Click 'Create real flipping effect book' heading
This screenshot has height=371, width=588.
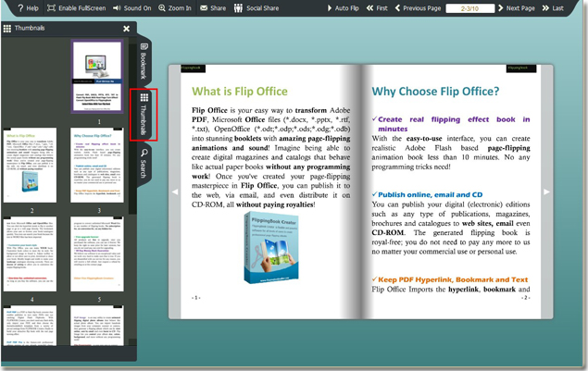454,124
